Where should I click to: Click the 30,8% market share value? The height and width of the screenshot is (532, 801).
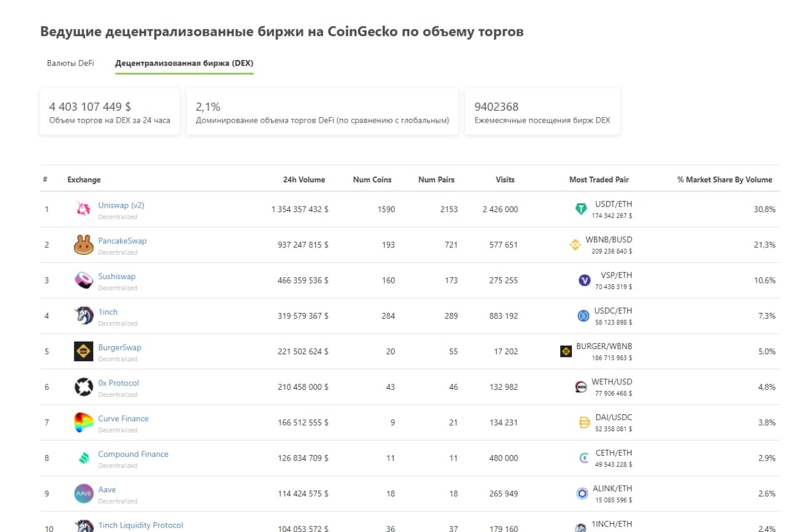(x=765, y=210)
